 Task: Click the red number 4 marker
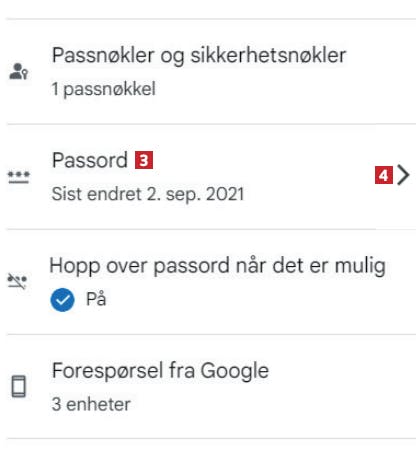click(384, 175)
